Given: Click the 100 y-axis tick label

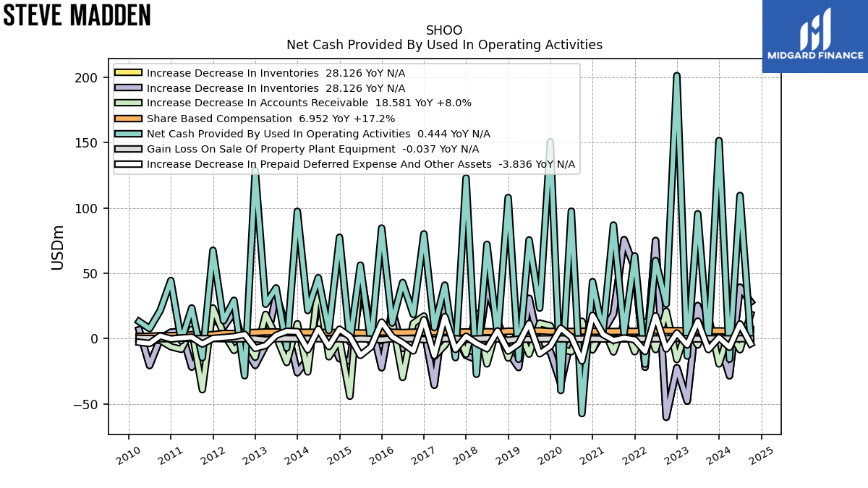Looking at the screenshot, I should click(x=88, y=208).
